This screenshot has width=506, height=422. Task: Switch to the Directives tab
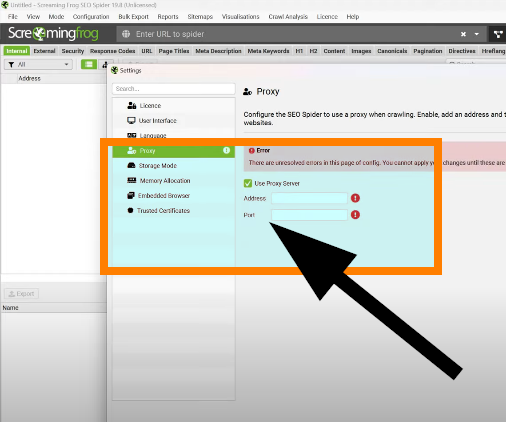click(x=462, y=51)
